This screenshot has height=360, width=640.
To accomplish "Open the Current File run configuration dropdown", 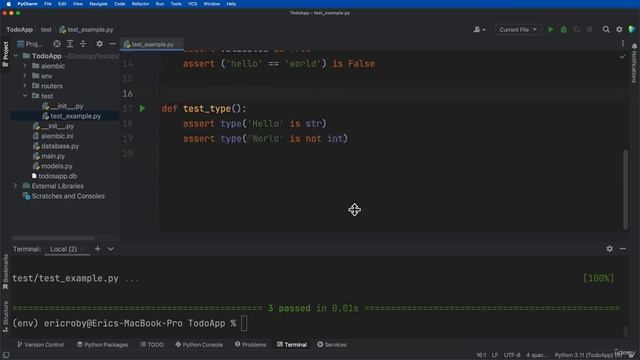I will pos(518,29).
